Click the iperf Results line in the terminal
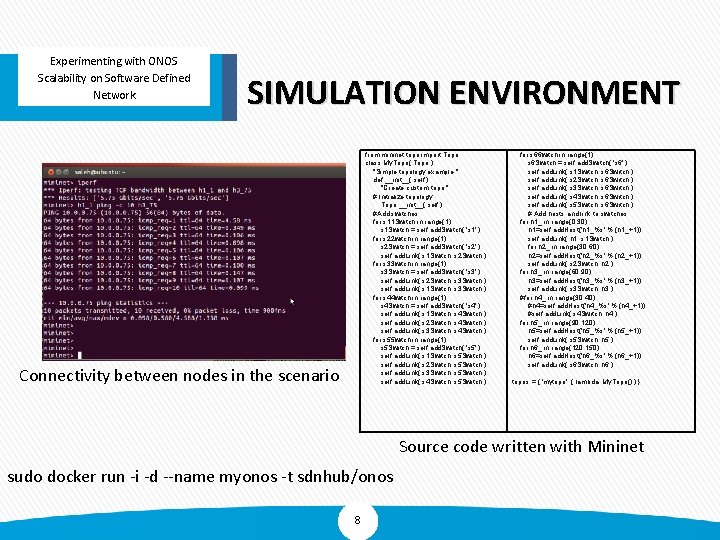This screenshot has width=720, height=540. pyautogui.click(x=136, y=197)
